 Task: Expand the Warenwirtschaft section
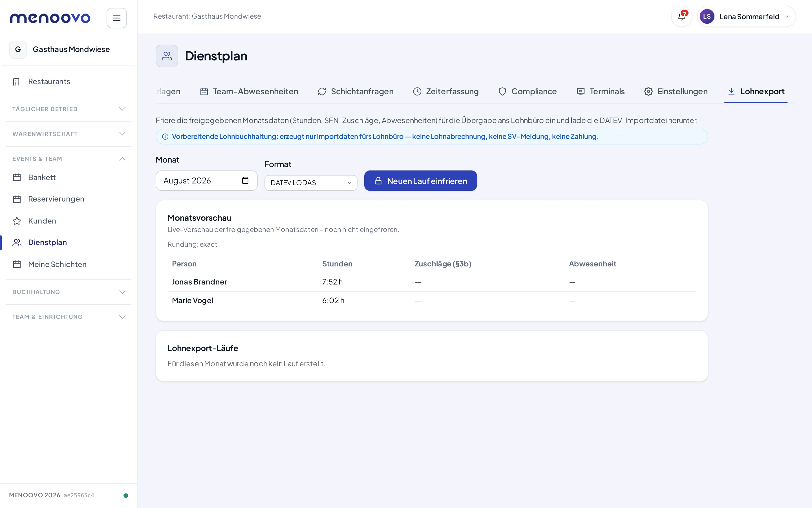[x=69, y=134]
